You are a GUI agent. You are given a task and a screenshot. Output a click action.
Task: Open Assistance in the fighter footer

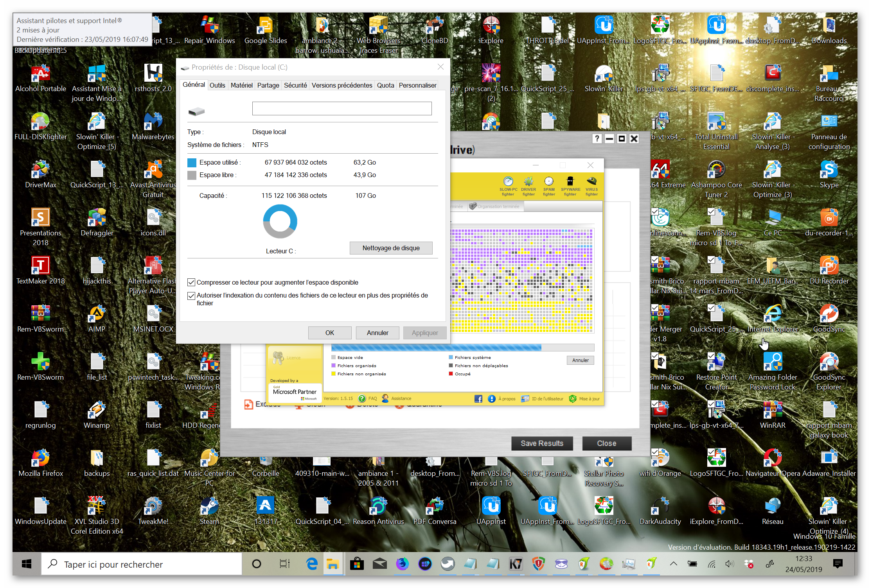397,398
